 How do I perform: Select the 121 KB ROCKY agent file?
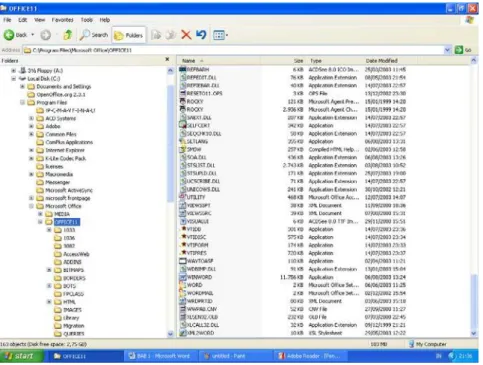click(x=182, y=101)
